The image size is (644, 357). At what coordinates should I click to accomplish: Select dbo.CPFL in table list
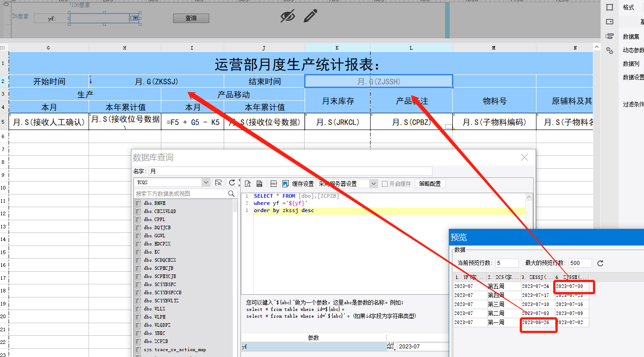154,219
